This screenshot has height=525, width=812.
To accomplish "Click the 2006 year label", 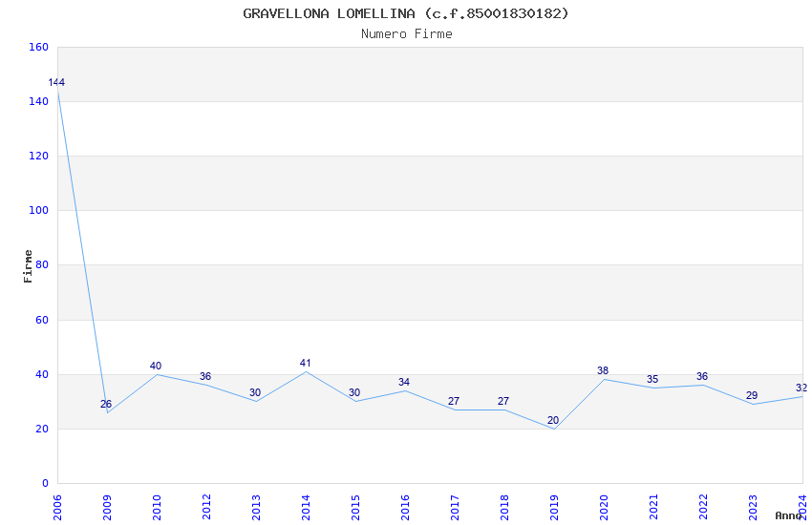I will click(x=57, y=508).
